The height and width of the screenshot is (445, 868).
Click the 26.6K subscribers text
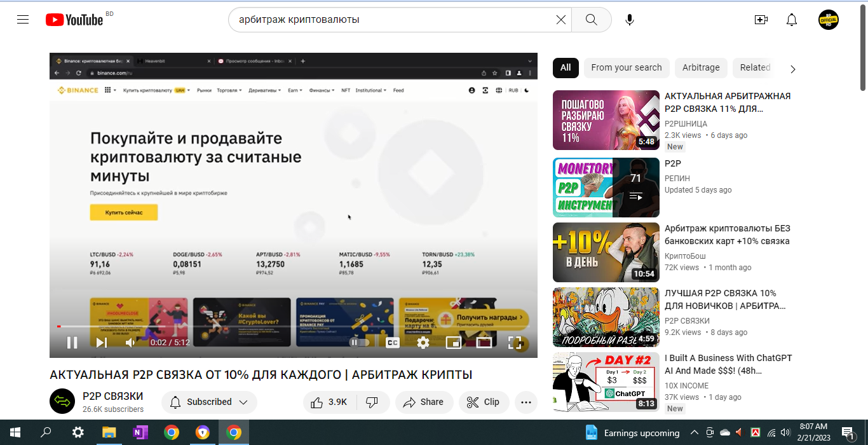click(113, 409)
